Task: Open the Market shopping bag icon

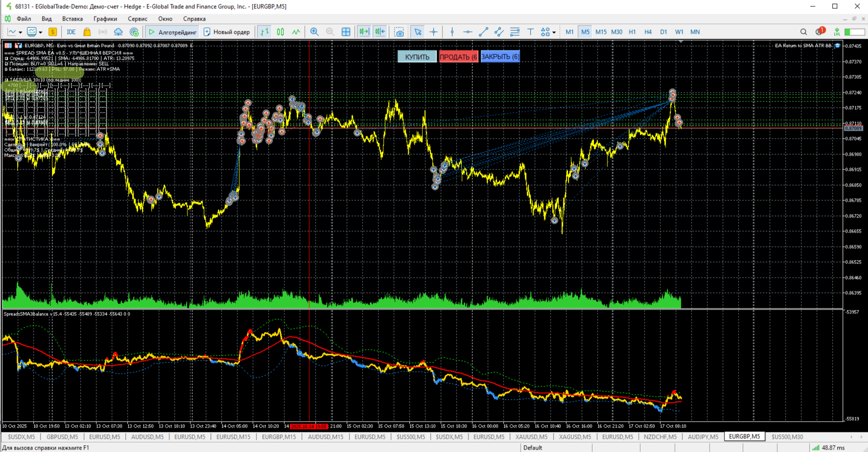Action: [x=87, y=32]
